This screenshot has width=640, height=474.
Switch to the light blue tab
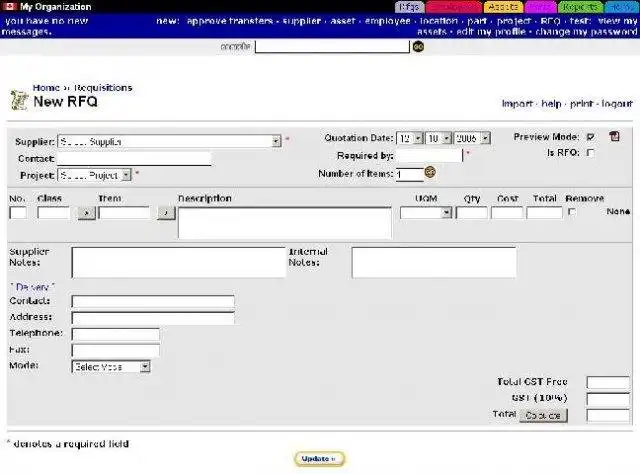622,7
